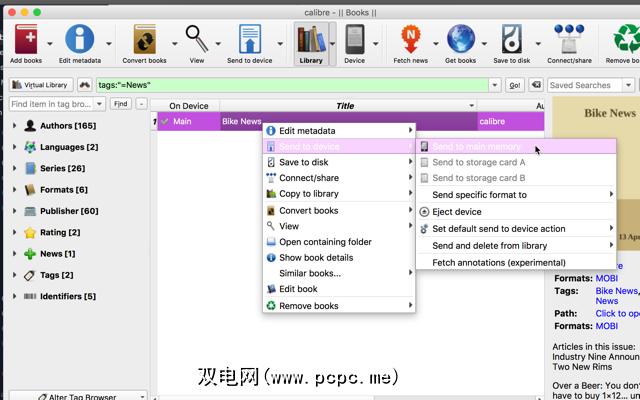Viewport: 640px width, 400px height.
Task: Click the search field containing tags:"=News"
Action: pos(292,85)
